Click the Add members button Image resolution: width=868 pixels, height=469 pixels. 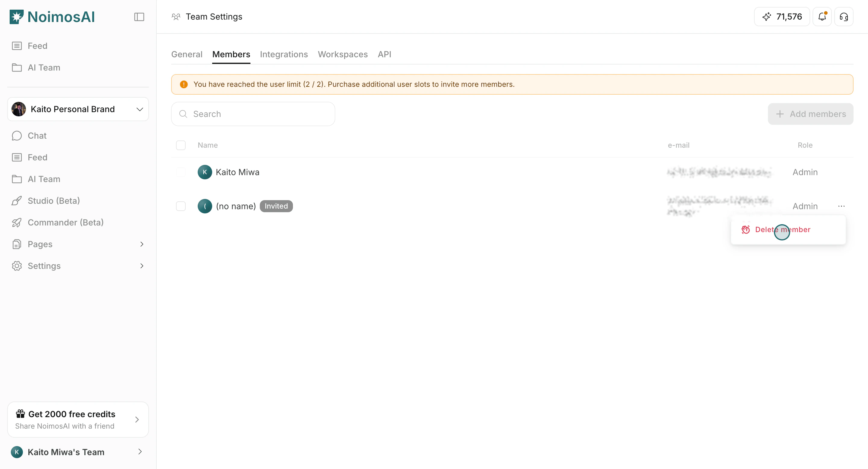coord(810,114)
